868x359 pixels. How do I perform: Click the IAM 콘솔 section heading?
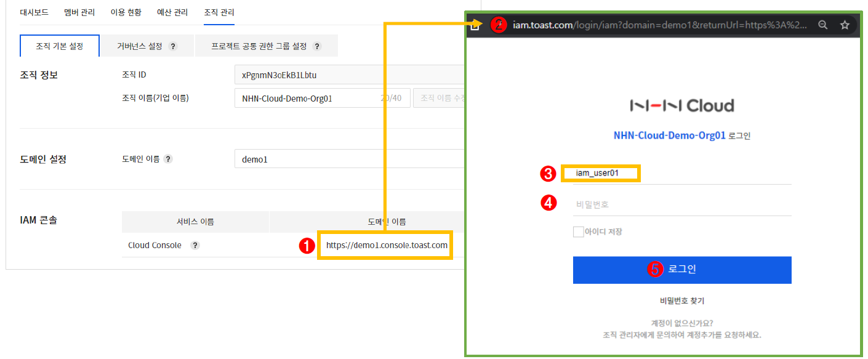pos(39,219)
